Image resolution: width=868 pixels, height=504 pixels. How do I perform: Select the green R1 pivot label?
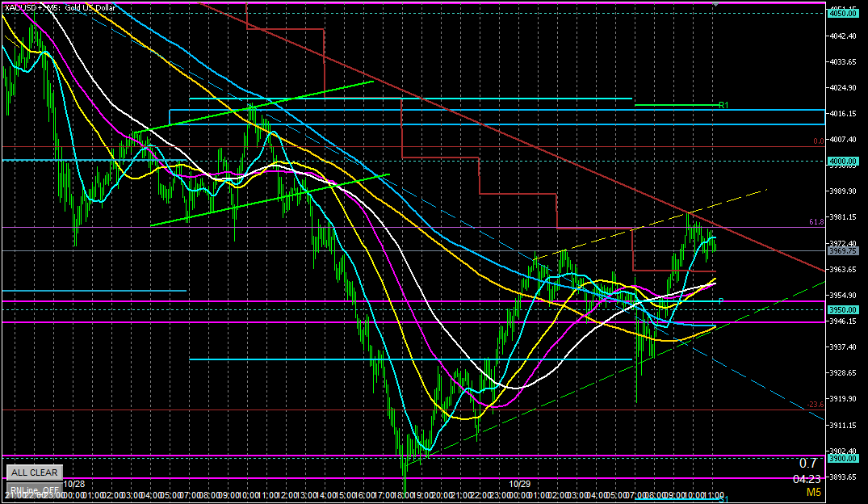pyautogui.click(x=723, y=105)
